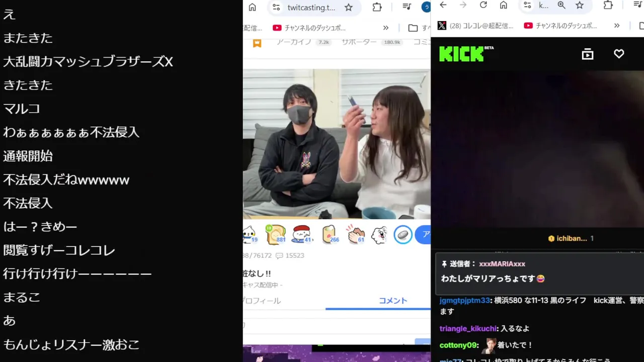This screenshot has height=362, width=644.
Task: Open site info icon beside twitcasting address
Action: pos(276,7)
